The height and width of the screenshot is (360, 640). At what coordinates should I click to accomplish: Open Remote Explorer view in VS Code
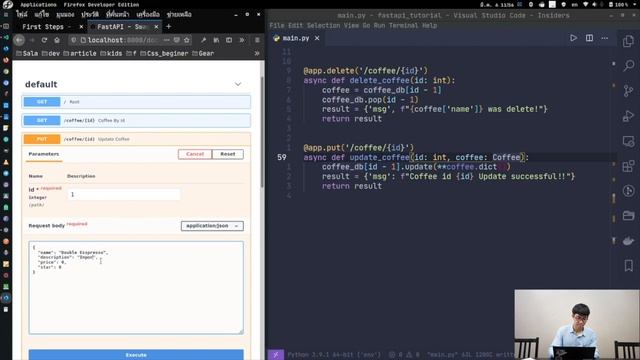click(628, 141)
